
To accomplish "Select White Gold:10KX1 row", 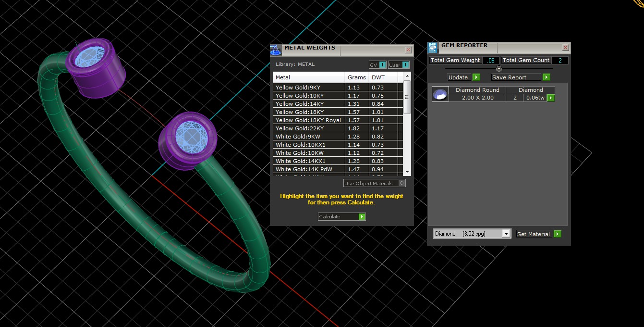I will click(338, 145).
